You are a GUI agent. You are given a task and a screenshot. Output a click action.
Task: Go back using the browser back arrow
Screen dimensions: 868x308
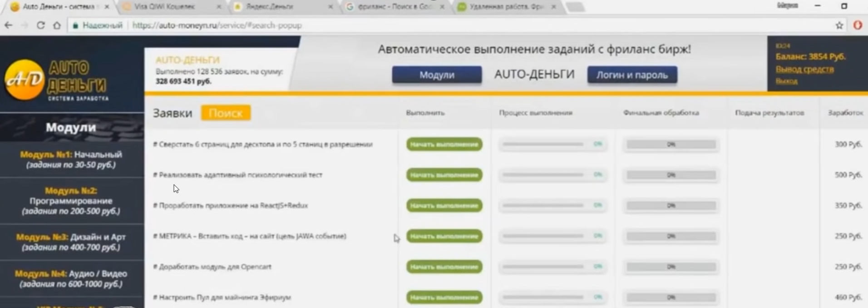point(8,25)
